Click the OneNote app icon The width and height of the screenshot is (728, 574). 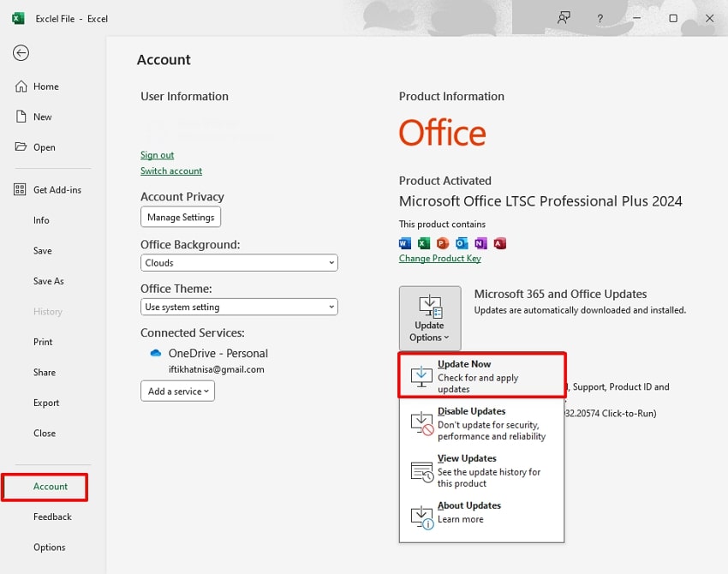(481, 243)
